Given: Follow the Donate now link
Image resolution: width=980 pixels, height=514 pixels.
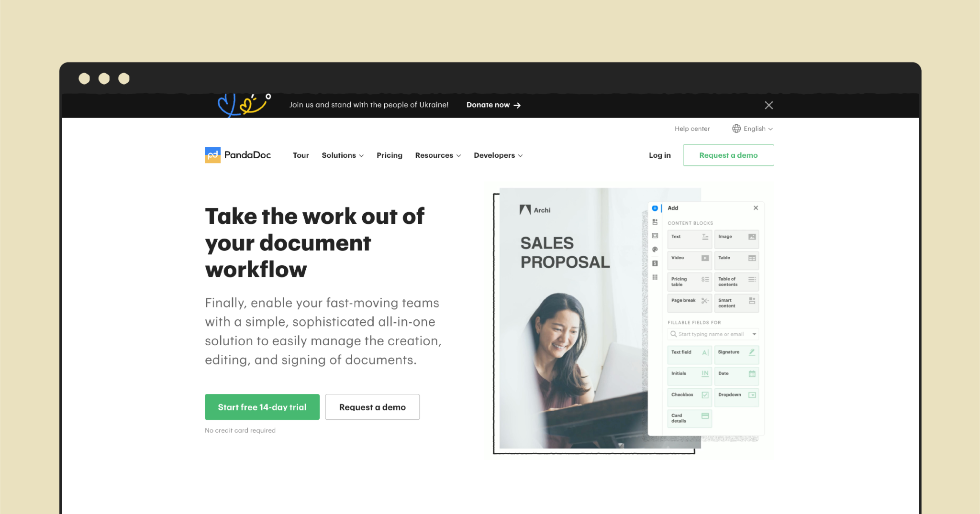Looking at the screenshot, I should point(493,105).
